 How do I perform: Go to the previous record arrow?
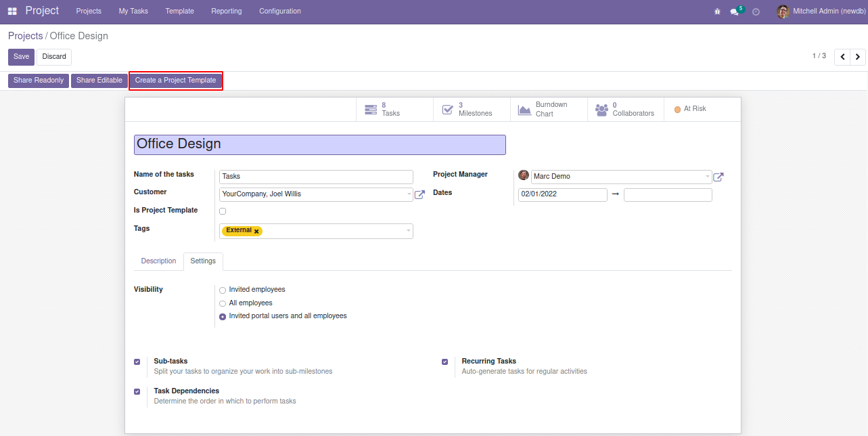click(842, 57)
